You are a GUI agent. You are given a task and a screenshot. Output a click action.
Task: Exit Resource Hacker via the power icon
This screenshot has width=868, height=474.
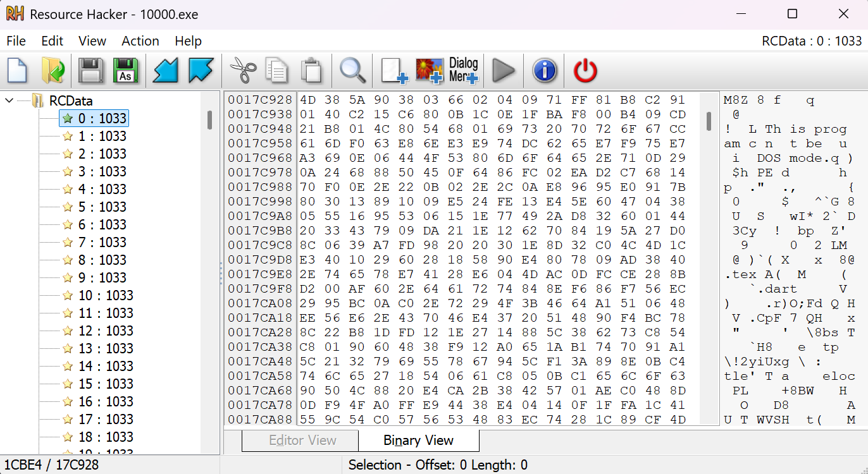pyautogui.click(x=585, y=71)
